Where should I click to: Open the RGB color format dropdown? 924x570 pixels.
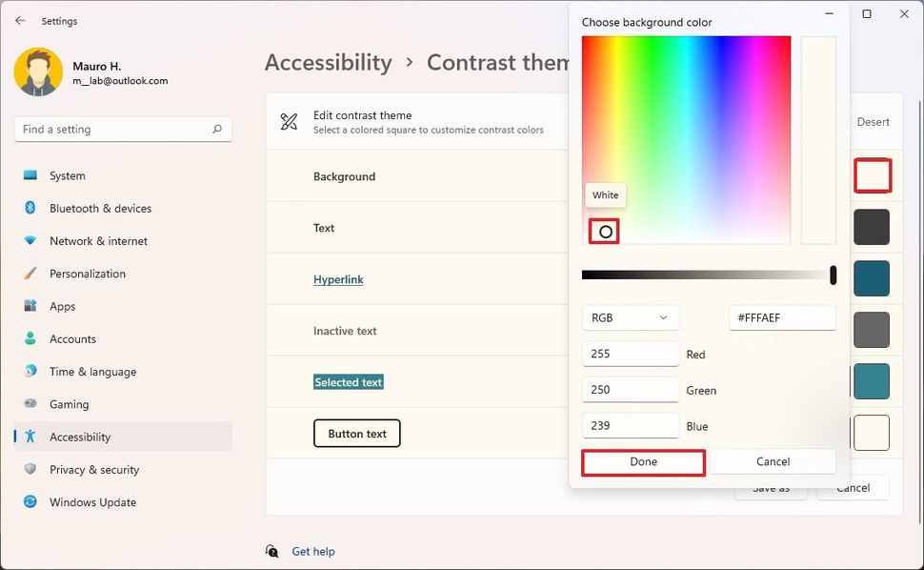[x=631, y=317]
